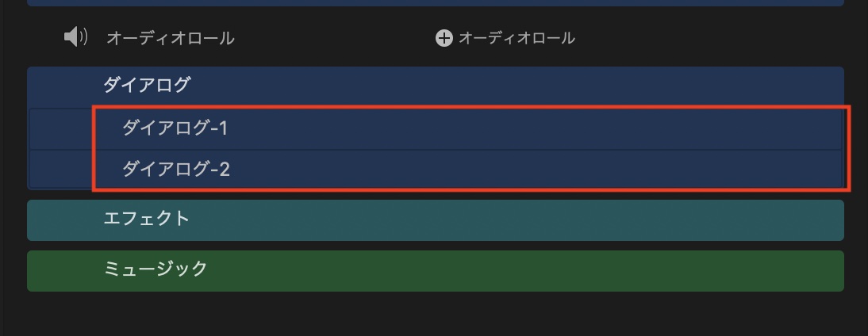This screenshot has height=336, width=868.
Task: Click the ミュージック text label
Action: 156,269
